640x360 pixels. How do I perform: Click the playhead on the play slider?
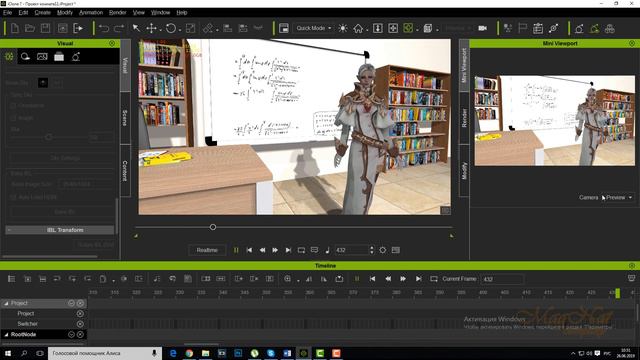[x=213, y=227]
